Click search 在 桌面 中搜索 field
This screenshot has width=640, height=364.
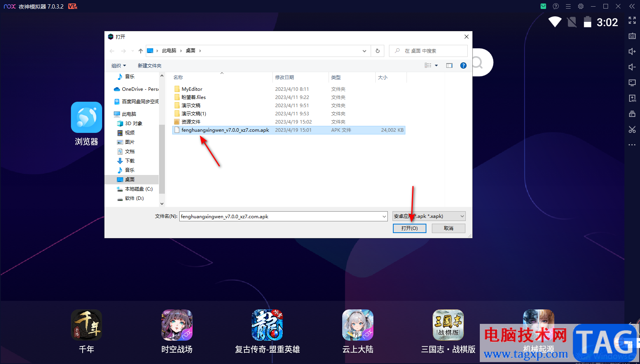tap(428, 51)
